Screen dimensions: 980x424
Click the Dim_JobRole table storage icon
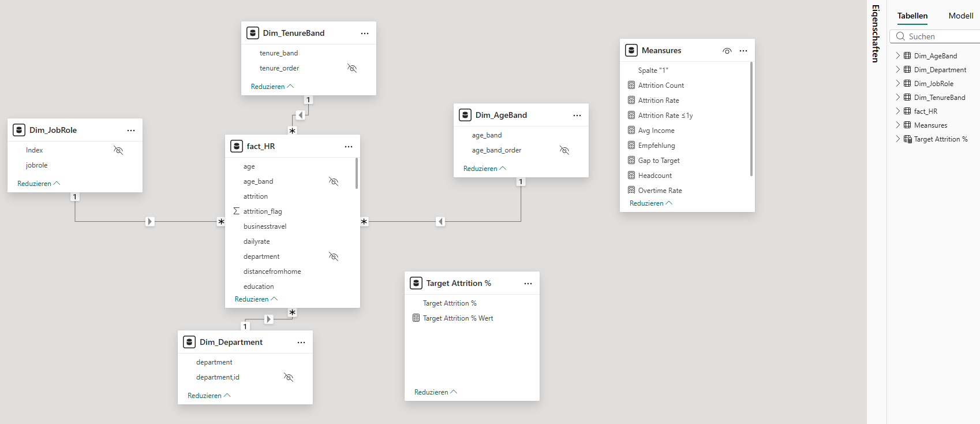coord(19,130)
